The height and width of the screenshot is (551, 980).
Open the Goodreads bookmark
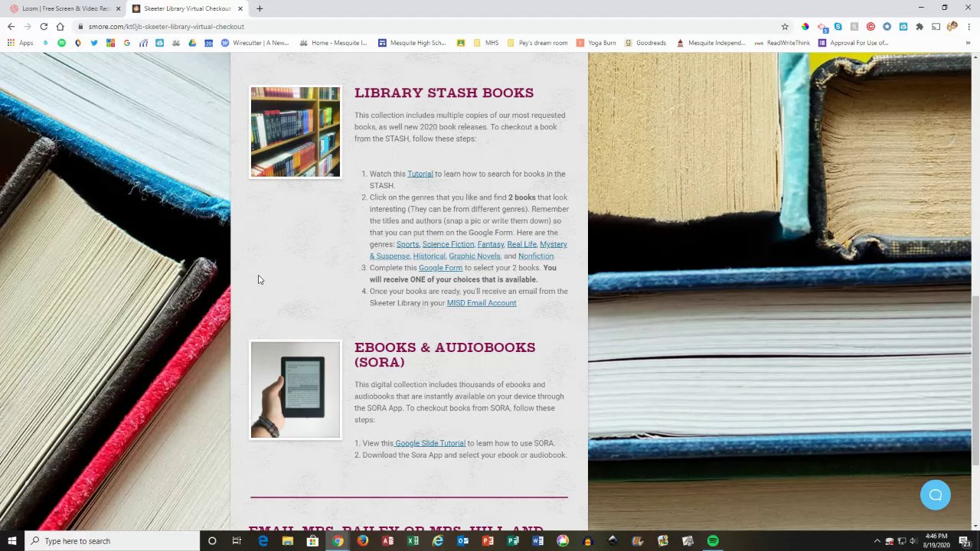tap(645, 43)
